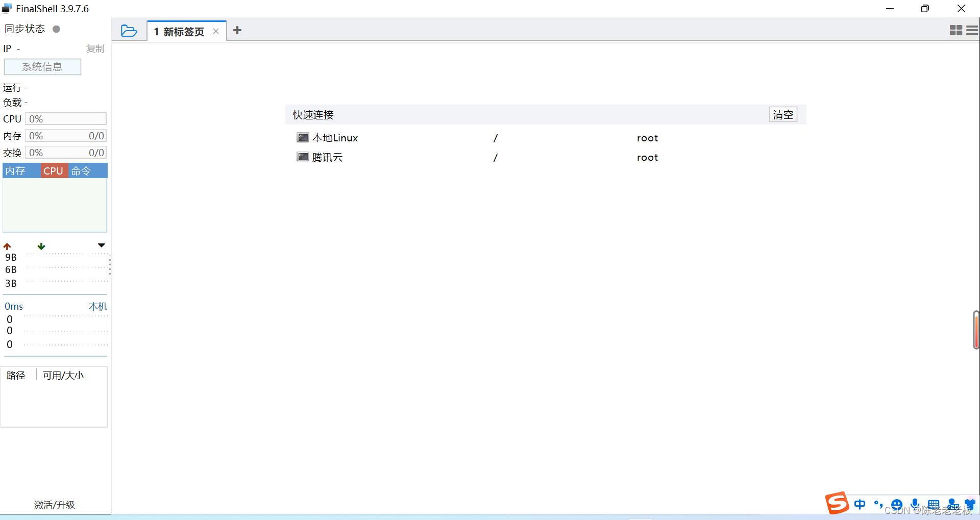Click the Sogou emoji input icon in tray
980x520 pixels.
click(897, 505)
